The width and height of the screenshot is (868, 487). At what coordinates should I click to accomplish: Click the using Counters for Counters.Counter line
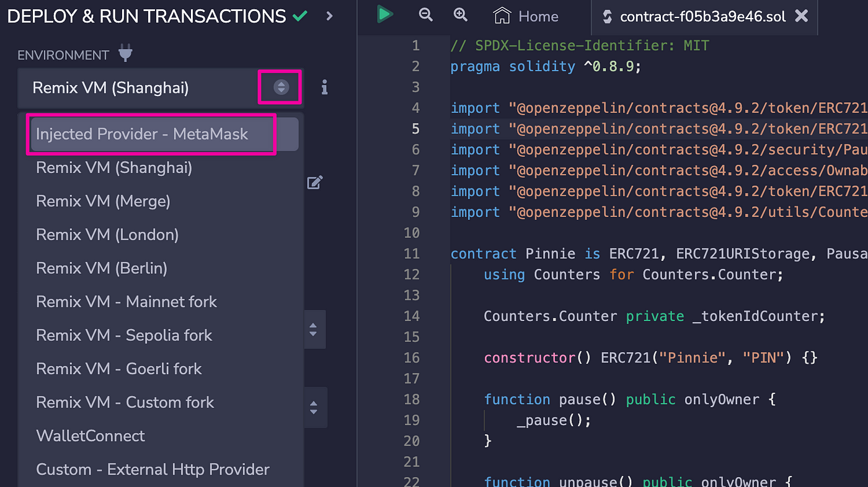coord(634,274)
